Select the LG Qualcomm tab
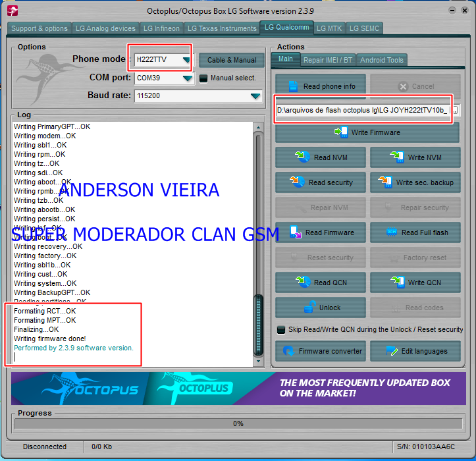 [x=286, y=28]
